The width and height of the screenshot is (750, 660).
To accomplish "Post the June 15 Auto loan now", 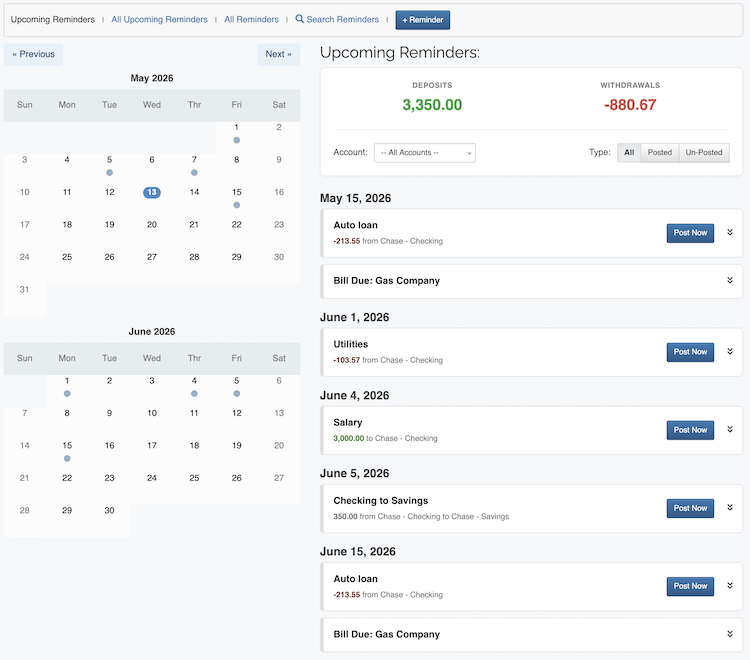I will coord(690,586).
